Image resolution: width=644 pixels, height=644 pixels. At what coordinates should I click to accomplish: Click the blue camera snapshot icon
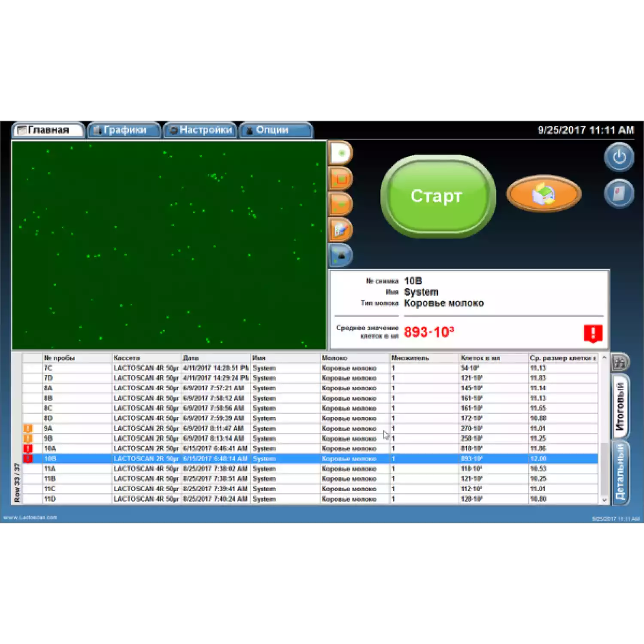click(x=341, y=255)
